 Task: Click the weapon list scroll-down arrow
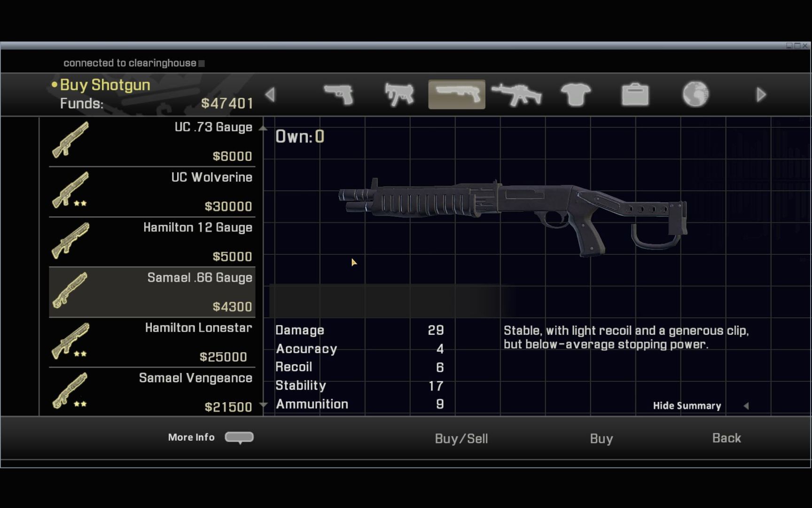click(x=263, y=405)
